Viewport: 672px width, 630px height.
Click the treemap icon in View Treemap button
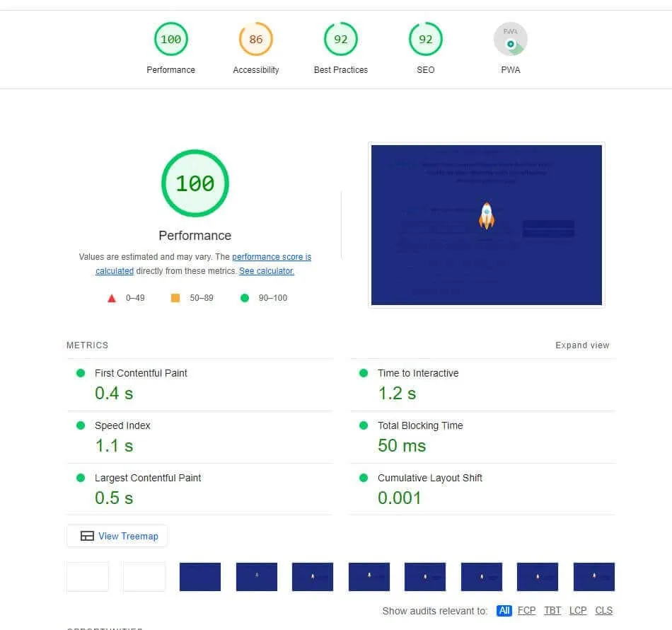point(87,536)
